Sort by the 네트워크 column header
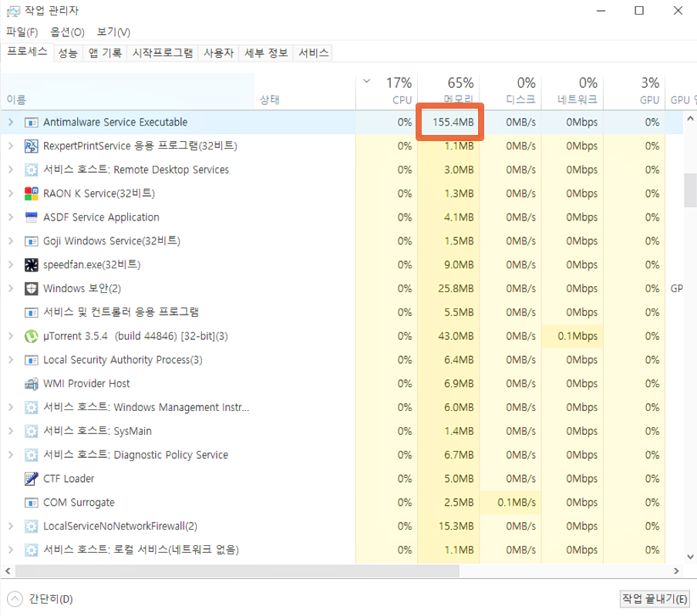The height and width of the screenshot is (616, 697). coord(573,91)
